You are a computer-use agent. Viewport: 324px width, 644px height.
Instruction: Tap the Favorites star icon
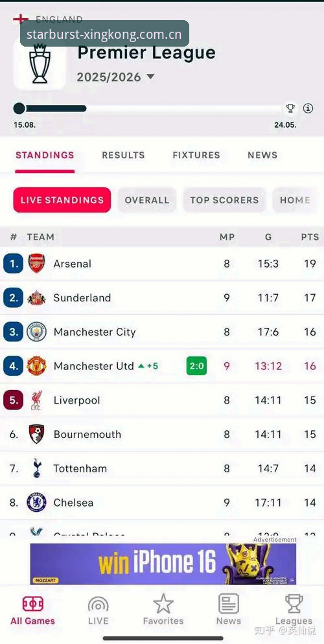click(x=163, y=604)
